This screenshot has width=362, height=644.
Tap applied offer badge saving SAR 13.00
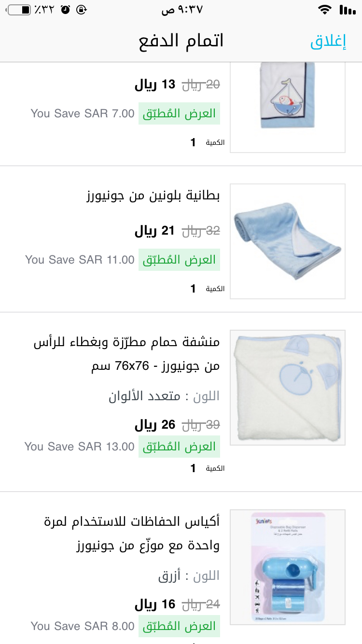(179, 447)
